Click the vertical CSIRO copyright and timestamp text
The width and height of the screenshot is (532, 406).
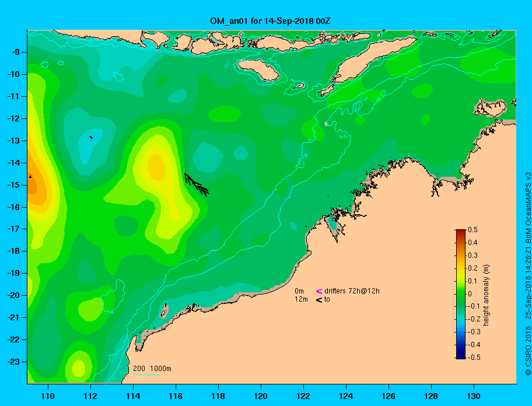point(527,274)
